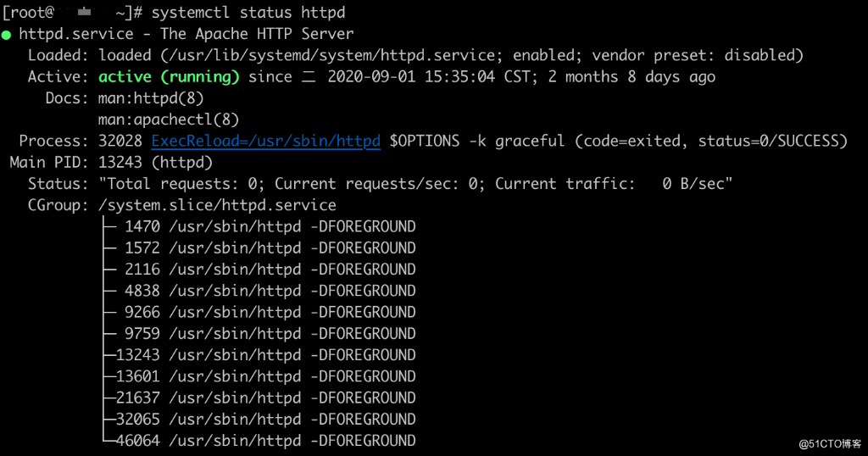
Task: Select process 21637 in the CGroup tree
Action: 265,398
